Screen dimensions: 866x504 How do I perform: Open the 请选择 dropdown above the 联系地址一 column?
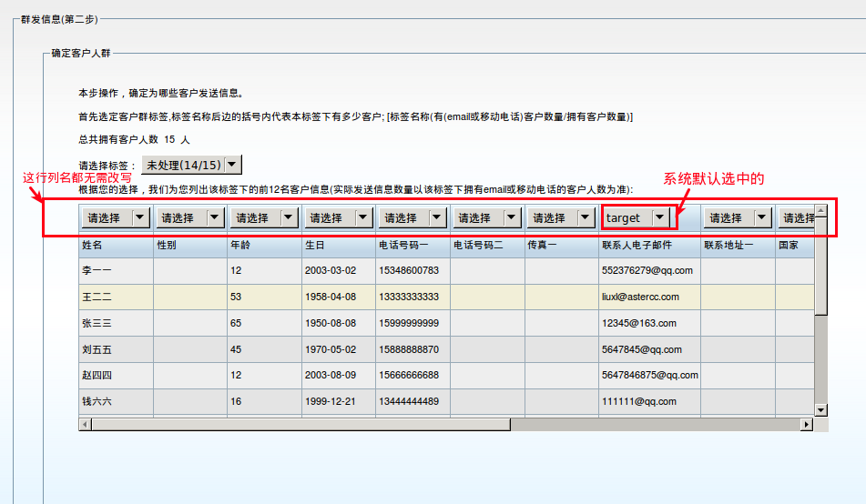(x=739, y=218)
